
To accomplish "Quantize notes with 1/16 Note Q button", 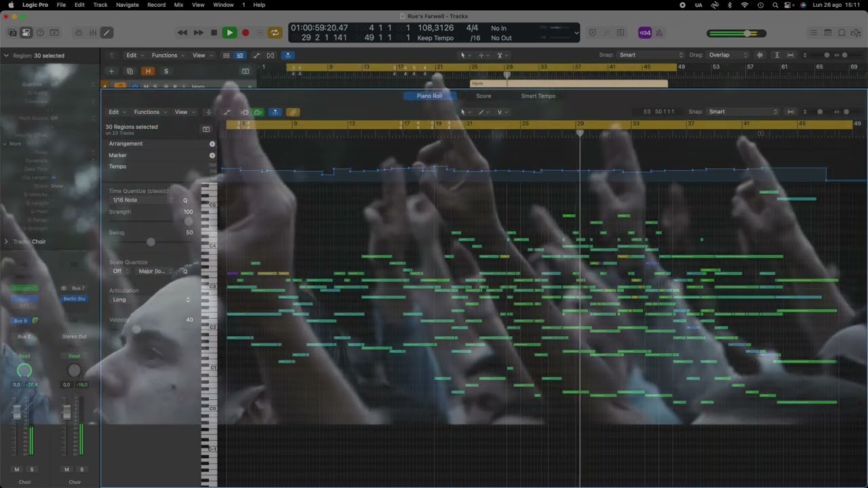I will [185, 201].
